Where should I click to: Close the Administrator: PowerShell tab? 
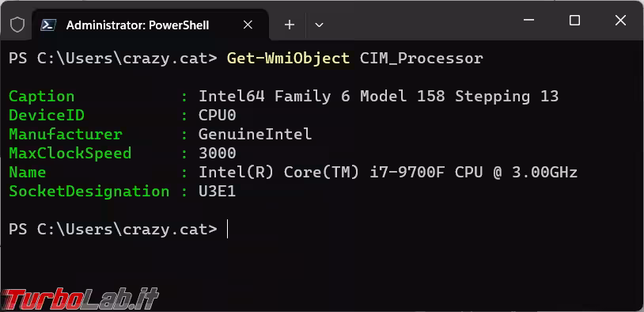click(x=248, y=25)
